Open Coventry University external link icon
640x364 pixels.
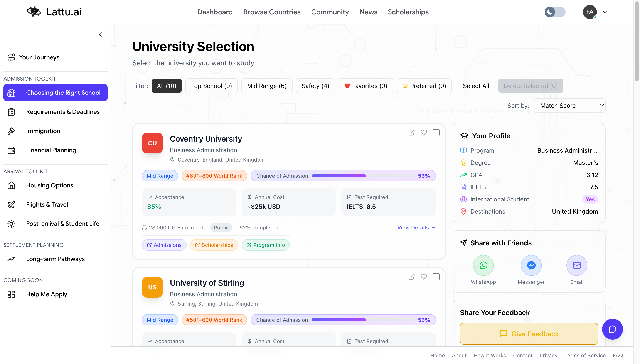pos(411,133)
